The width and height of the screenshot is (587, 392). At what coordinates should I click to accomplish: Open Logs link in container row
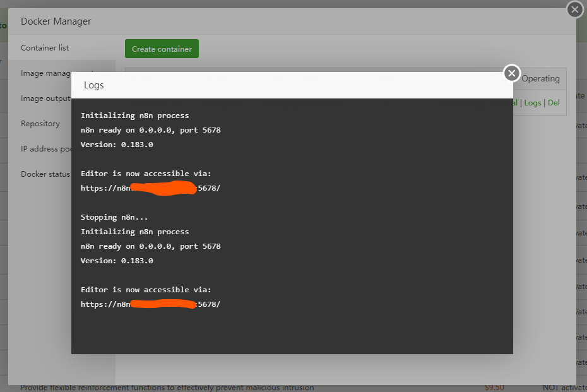[532, 103]
